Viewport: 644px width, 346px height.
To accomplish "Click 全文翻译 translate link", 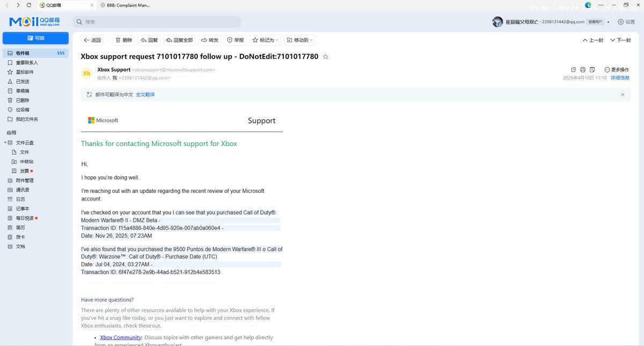I will pyautogui.click(x=145, y=95).
